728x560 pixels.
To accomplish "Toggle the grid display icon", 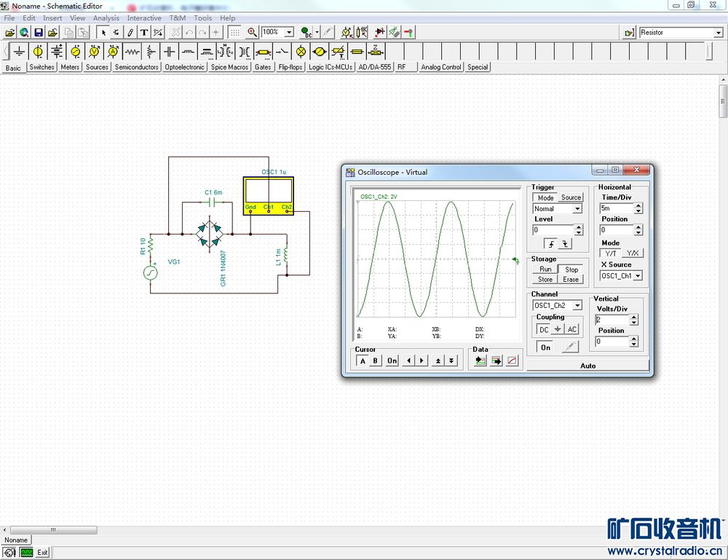I will [x=235, y=32].
